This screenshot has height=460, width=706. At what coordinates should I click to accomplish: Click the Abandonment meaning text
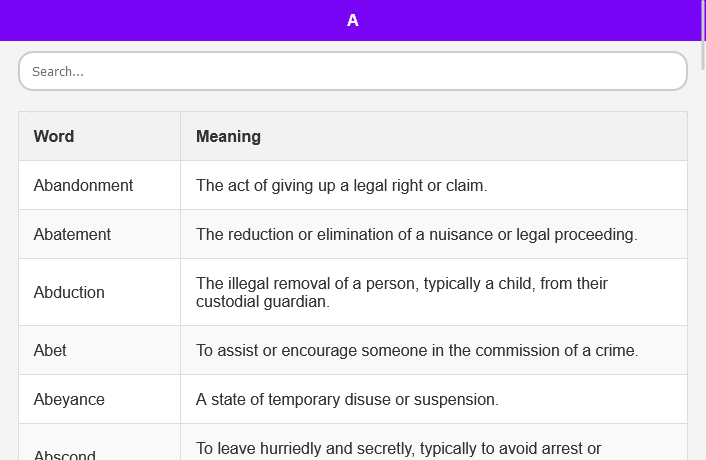(x=341, y=185)
